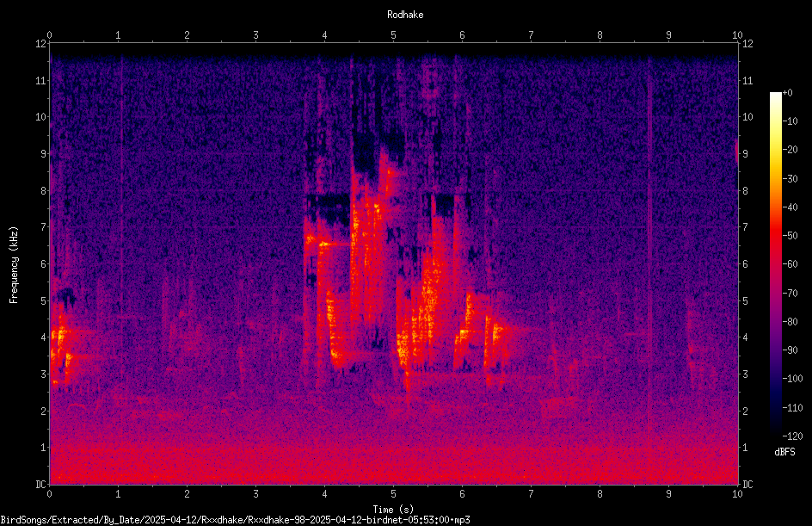Click the dBFS label under color scale

[784, 452]
